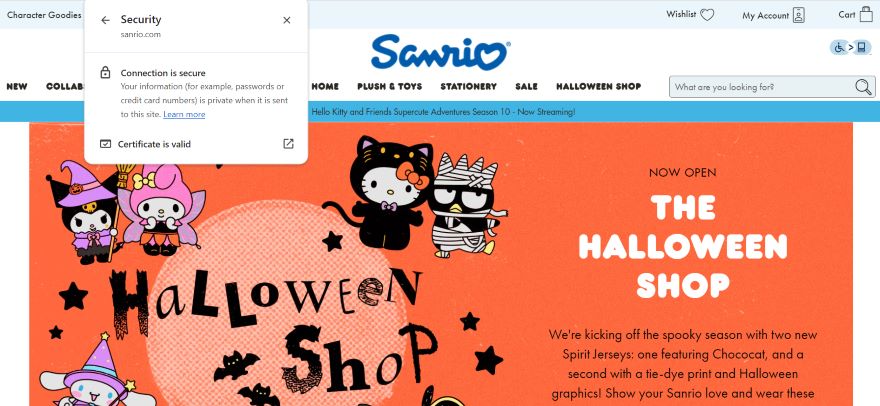Click the Certificate is valid icon

coord(106,144)
